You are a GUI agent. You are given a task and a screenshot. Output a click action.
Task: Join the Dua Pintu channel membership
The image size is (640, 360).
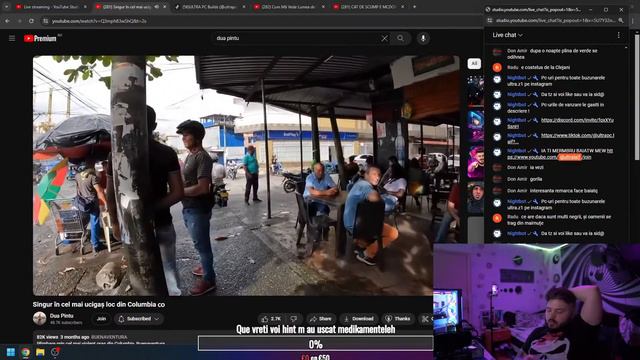[x=101, y=319]
